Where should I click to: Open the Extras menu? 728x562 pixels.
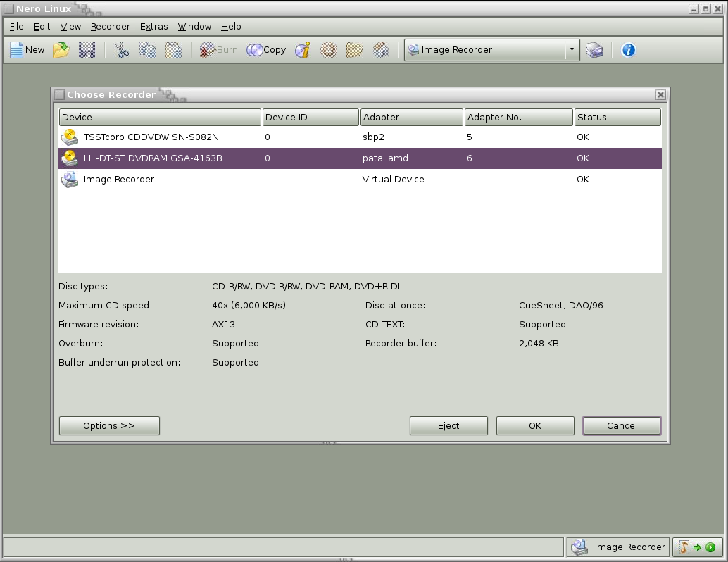(x=154, y=27)
